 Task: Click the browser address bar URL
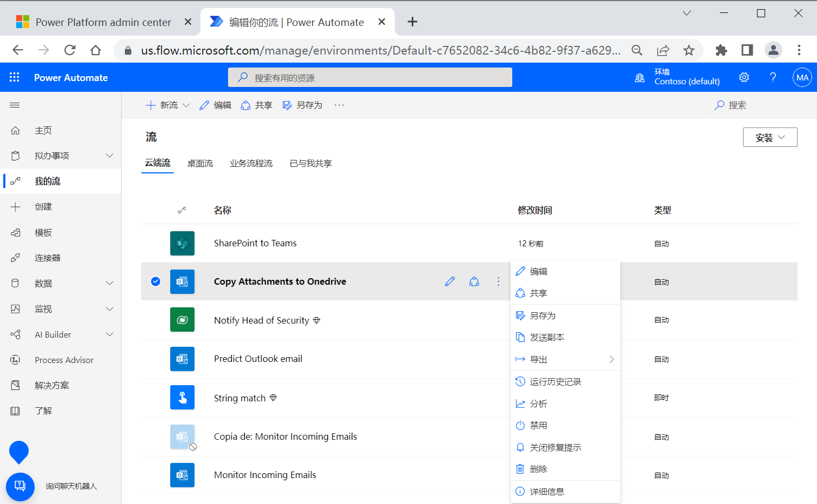click(x=380, y=50)
